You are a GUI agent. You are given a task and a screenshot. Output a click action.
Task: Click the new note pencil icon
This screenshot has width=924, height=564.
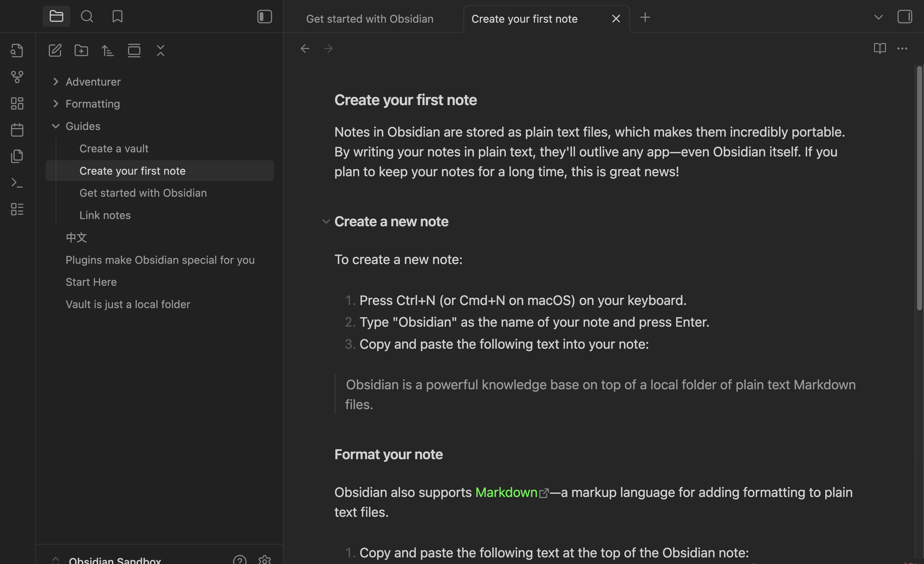55,50
